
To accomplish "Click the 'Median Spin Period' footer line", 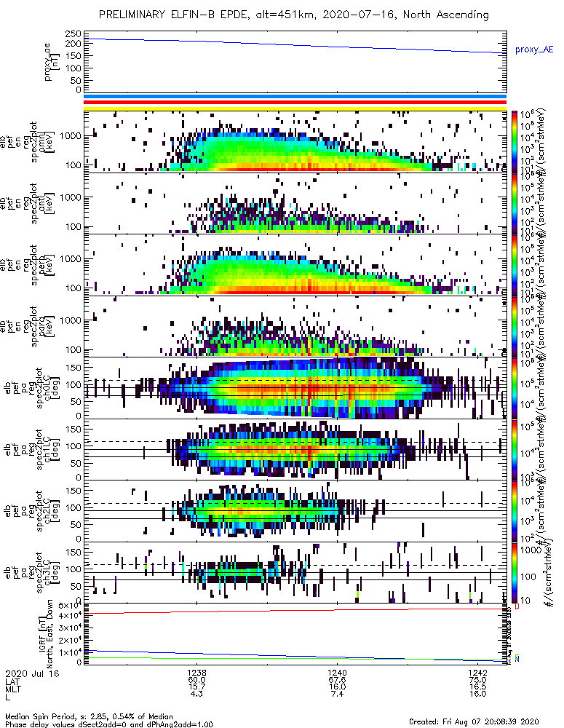I will [89, 716].
